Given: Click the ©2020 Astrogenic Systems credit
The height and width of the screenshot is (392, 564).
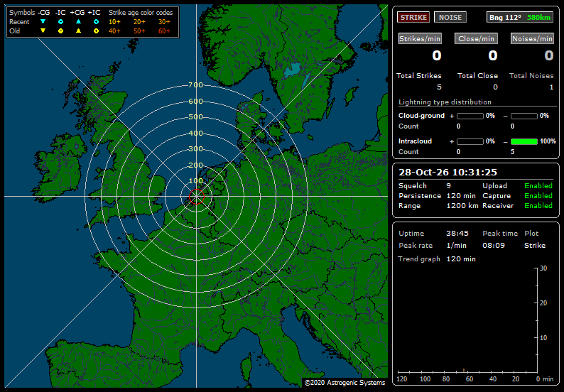Looking at the screenshot, I should [345, 383].
